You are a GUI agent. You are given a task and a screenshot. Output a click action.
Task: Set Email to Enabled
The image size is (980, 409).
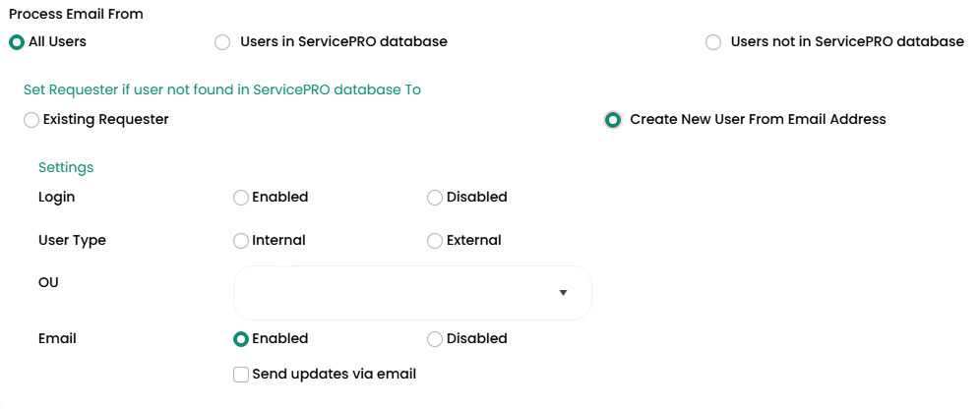[241, 339]
